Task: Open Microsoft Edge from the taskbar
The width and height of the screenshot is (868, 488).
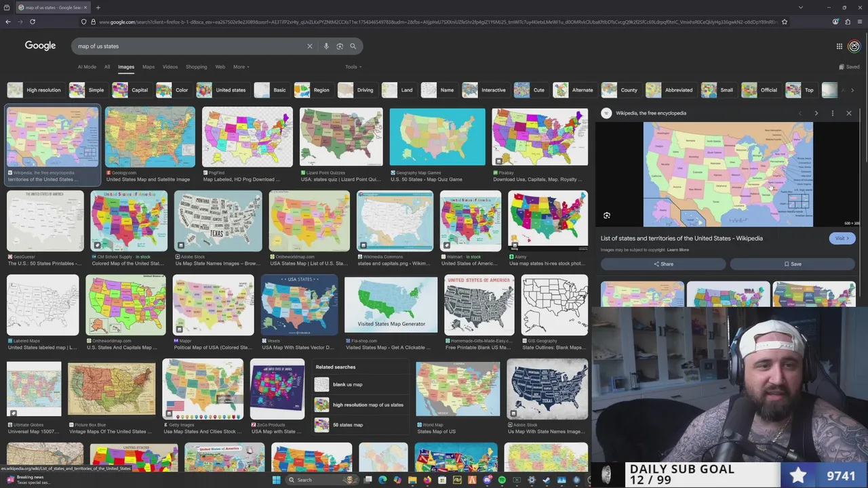Action: (382, 480)
